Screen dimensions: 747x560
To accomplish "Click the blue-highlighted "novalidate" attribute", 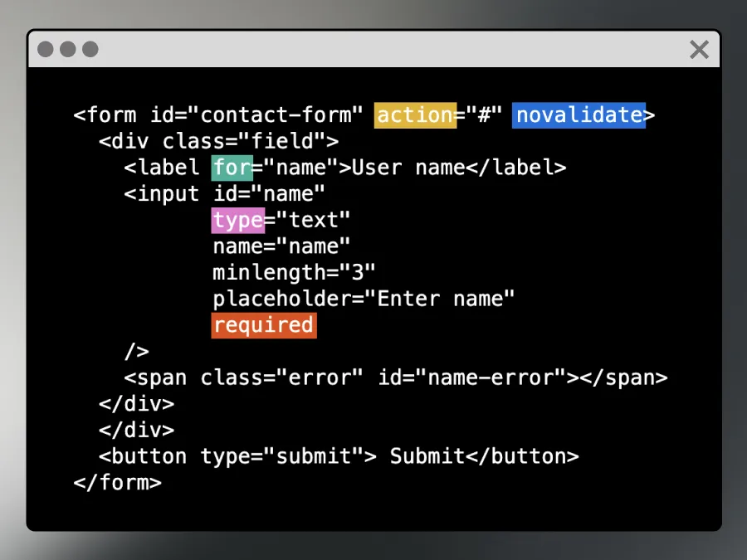I will click(x=579, y=115).
